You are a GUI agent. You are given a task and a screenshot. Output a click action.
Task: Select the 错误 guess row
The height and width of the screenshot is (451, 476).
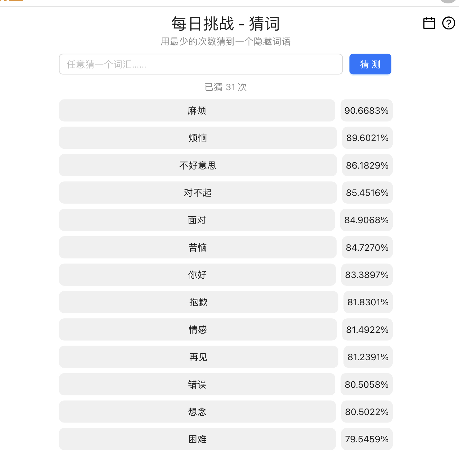tap(197, 384)
